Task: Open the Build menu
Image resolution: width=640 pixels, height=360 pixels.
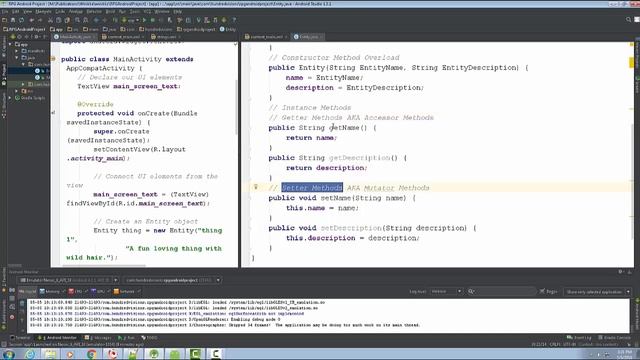Action: click(110, 11)
